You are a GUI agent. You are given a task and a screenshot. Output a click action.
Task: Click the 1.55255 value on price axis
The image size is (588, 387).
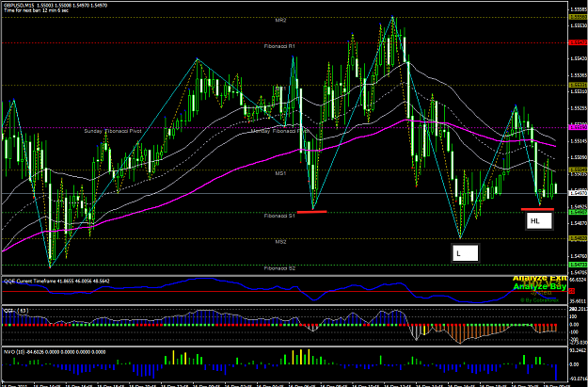click(x=579, y=108)
